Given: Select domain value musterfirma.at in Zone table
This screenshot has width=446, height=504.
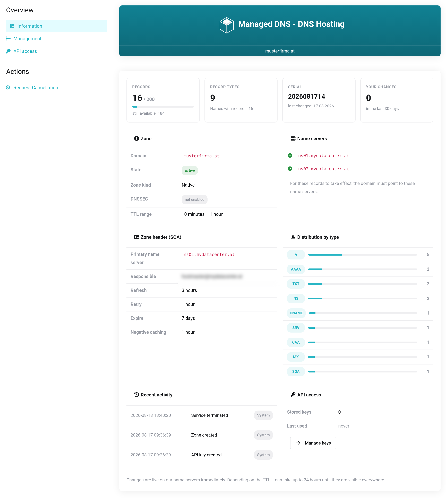Looking at the screenshot, I should click(201, 156).
